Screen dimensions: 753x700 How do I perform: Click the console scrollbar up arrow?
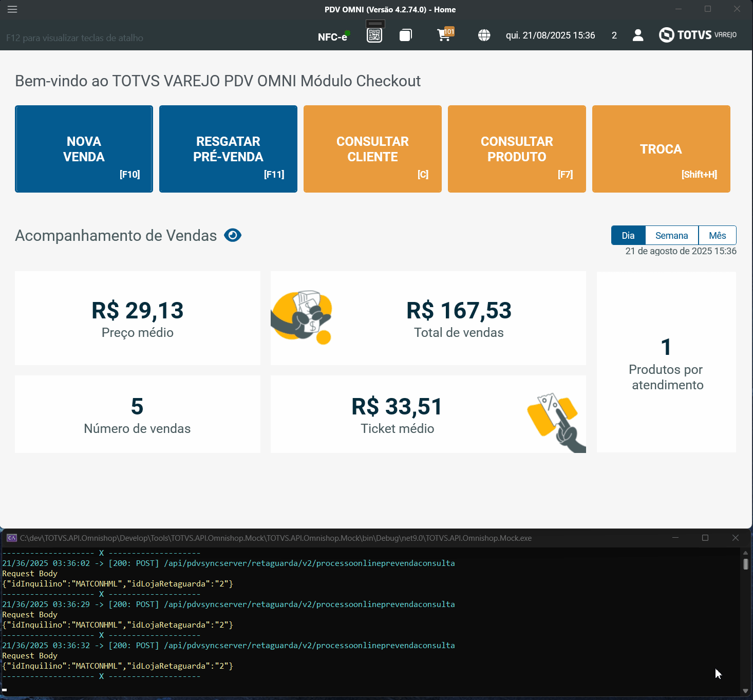point(745,553)
